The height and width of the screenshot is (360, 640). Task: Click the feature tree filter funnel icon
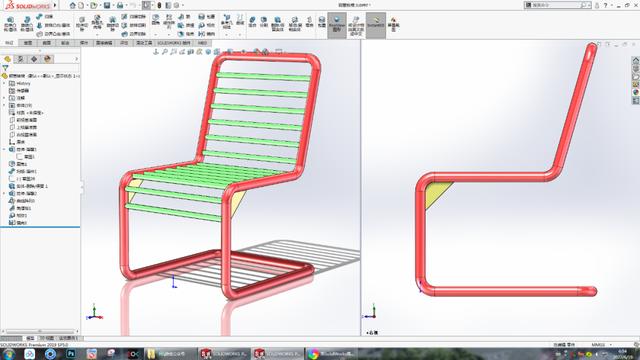click(x=5, y=68)
